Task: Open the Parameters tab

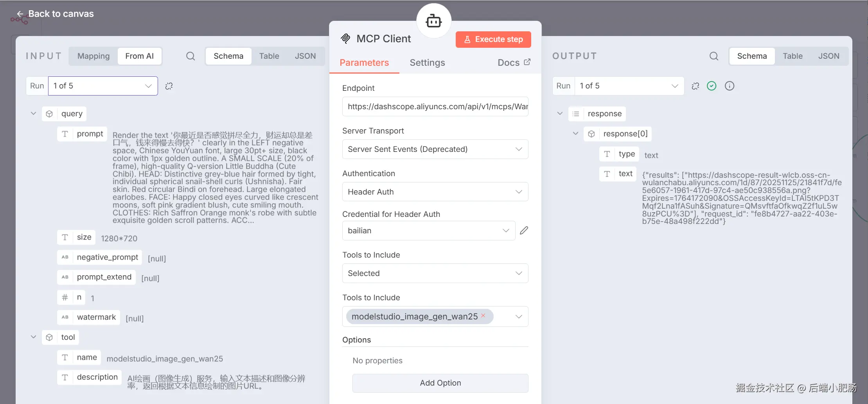Action: click(x=364, y=63)
